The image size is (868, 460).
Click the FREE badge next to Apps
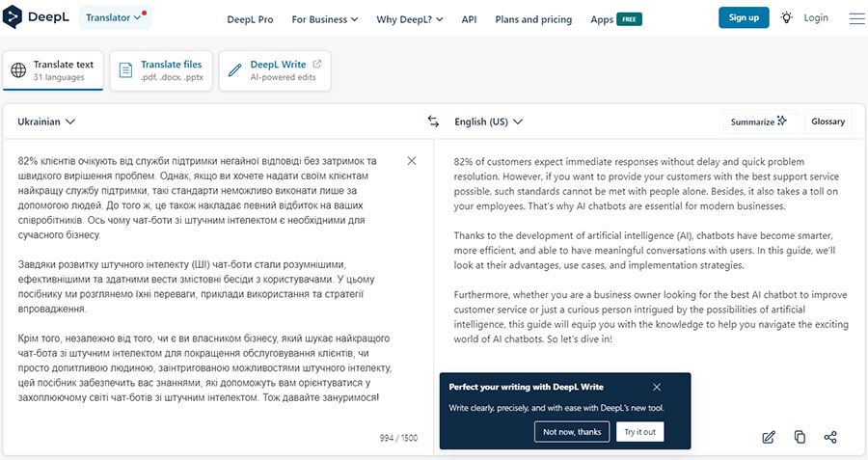(x=630, y=19)
